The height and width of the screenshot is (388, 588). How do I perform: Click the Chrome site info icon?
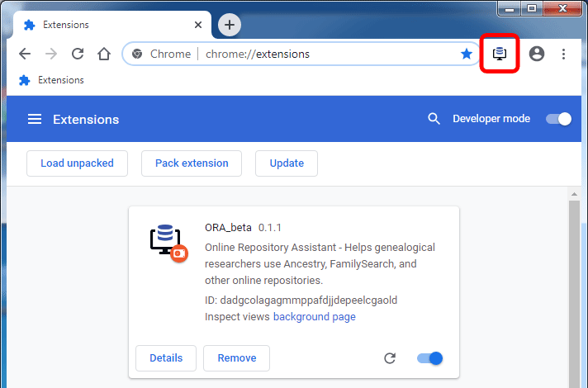[137, 54]
